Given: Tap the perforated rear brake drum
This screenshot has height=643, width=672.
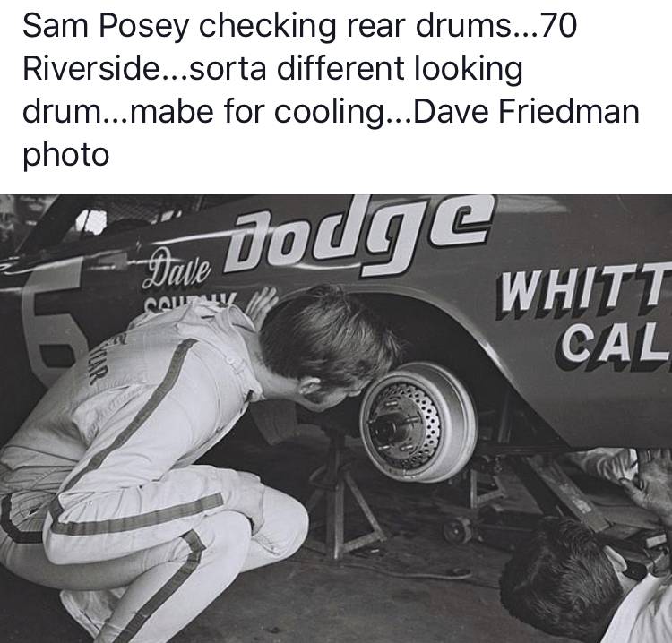Looking at the screenshot, I should [418, 422].
